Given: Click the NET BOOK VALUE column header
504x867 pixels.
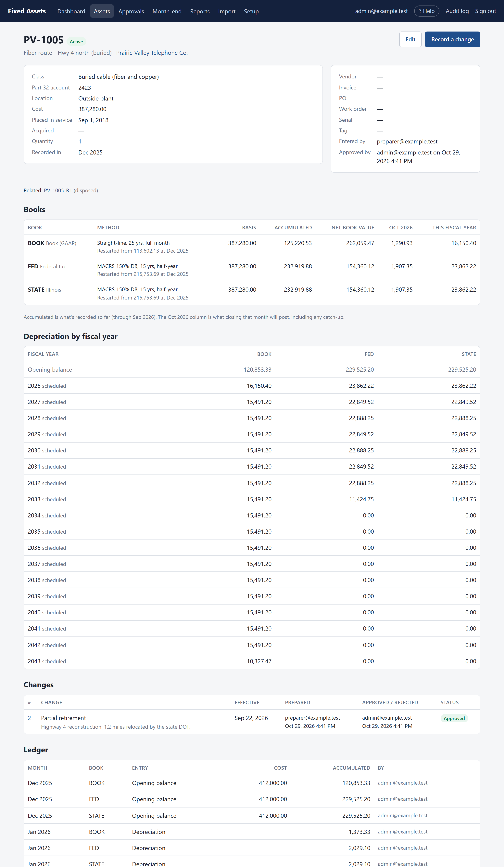Looking at the screenshot, I should (x=353, y=227).
